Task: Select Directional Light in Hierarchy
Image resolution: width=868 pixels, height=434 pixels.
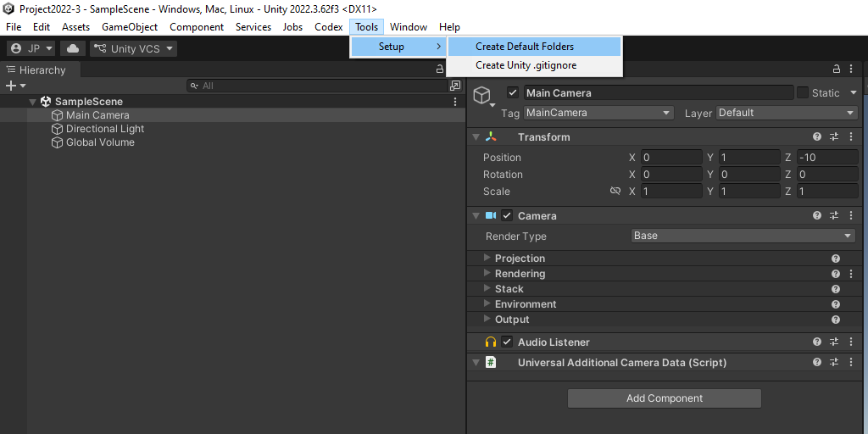Action: click(105, 129)
